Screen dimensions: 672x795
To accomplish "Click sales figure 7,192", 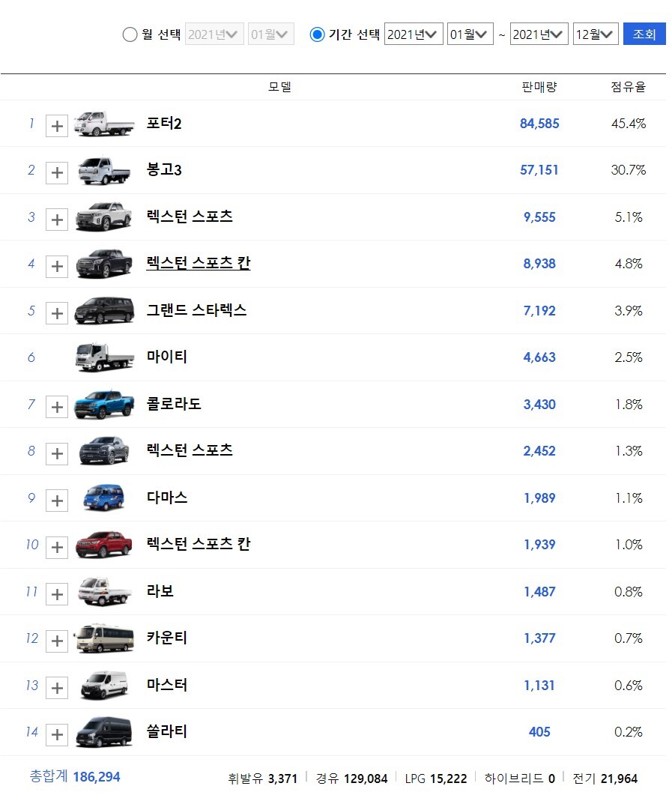I will tap(539, 310).
